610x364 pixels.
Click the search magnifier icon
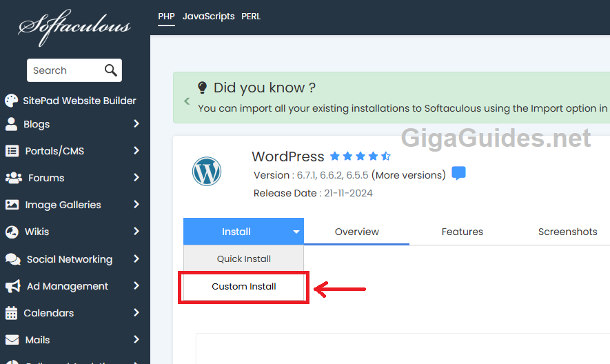(x=111, y=70)
